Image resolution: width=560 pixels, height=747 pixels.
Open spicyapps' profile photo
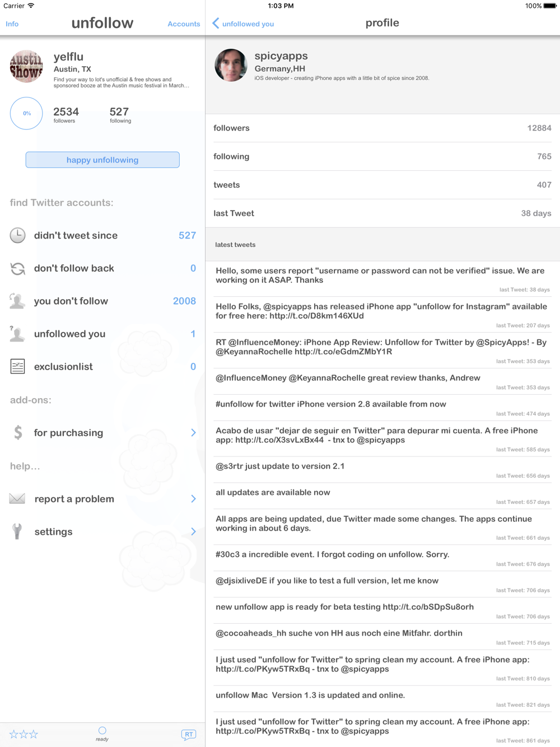click(x=231, y=65)
